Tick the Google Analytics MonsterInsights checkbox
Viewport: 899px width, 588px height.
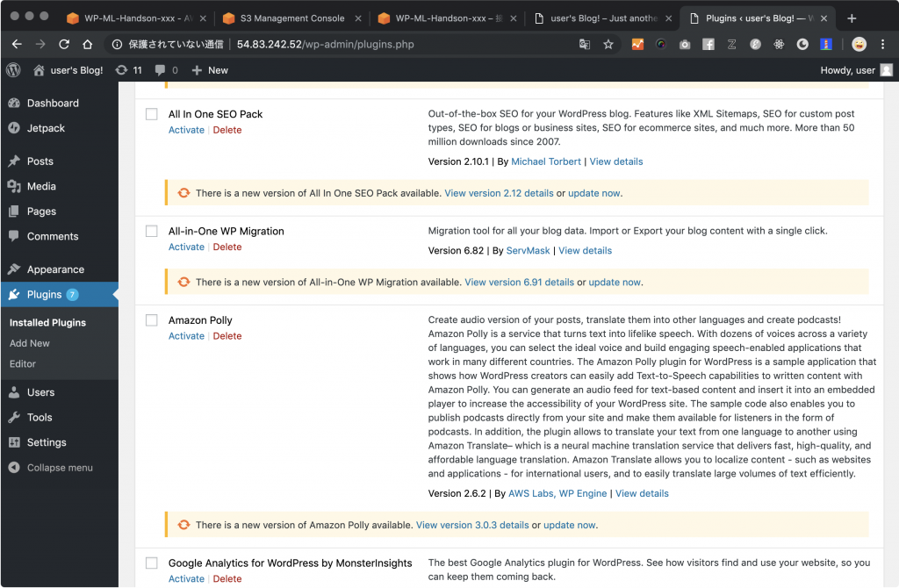click(151, 563)
